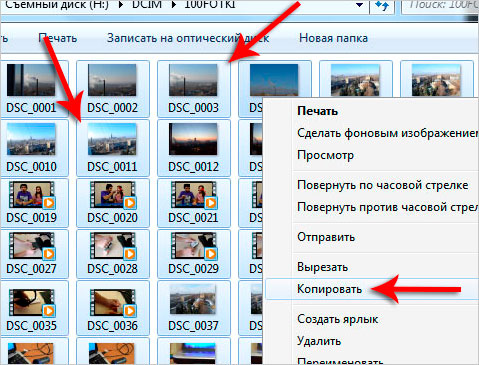
Task: Select the fifth thumbnail in top row
Action: coord(355,80)
